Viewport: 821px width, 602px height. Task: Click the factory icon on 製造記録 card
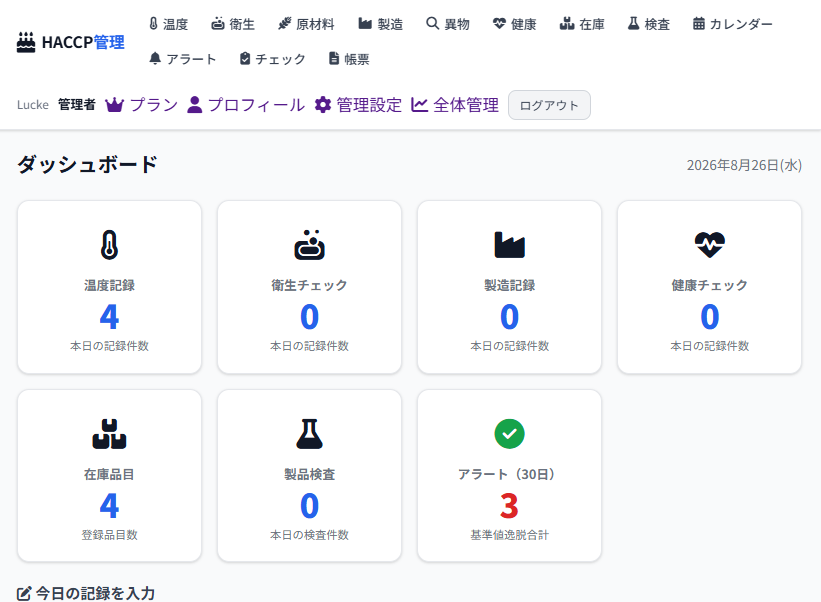pos(509,245)
